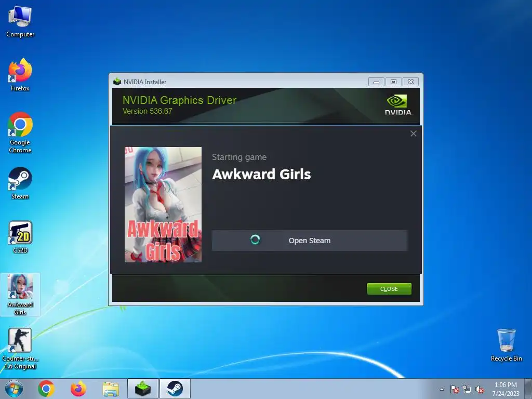This screenshot has width=532, height=399.
Task: Open the Windows Start menu
Action: pyautogui.click(x=14, y=389)
